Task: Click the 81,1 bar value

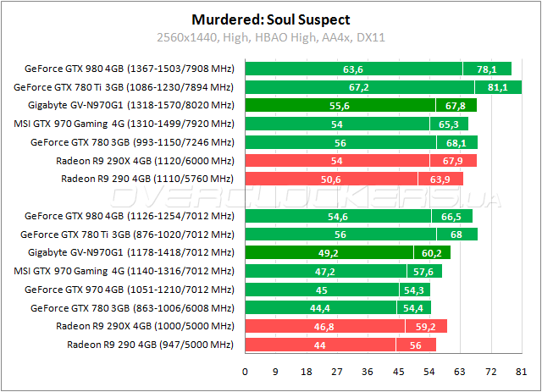Action: tap(498, 87)
